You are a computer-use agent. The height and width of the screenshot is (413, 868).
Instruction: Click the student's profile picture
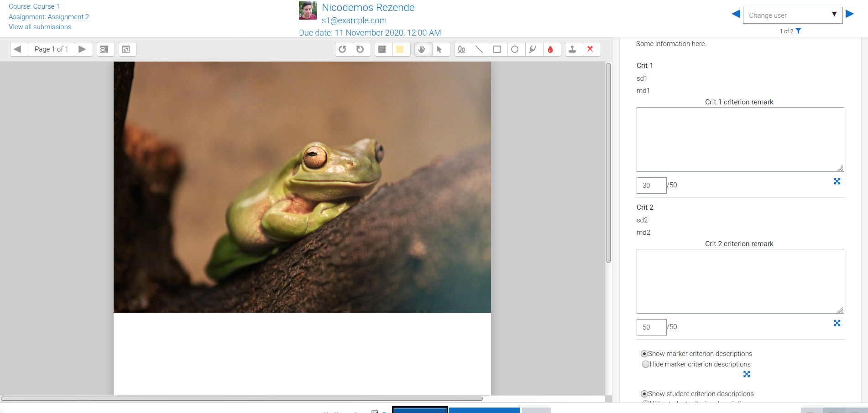coord(308,10)
